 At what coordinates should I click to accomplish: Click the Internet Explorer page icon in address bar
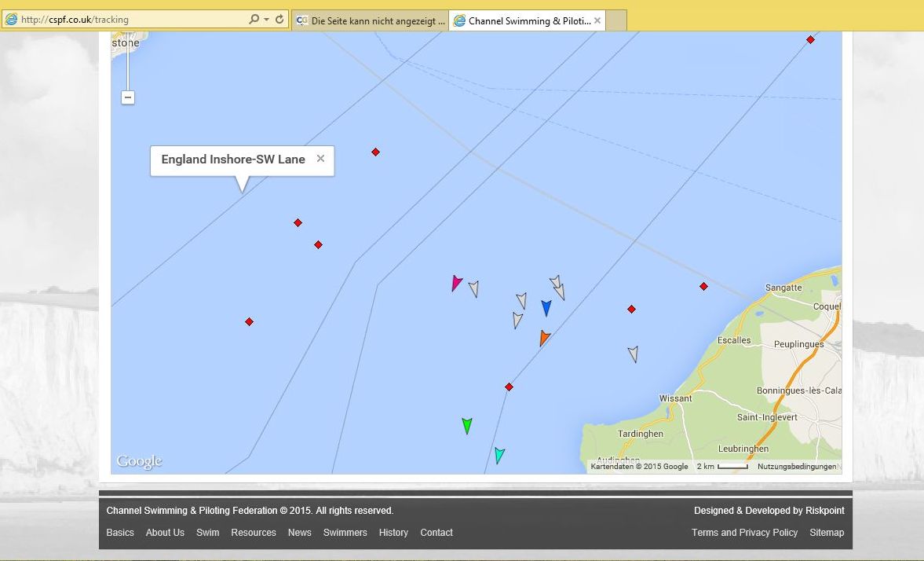tap(11, 19)
